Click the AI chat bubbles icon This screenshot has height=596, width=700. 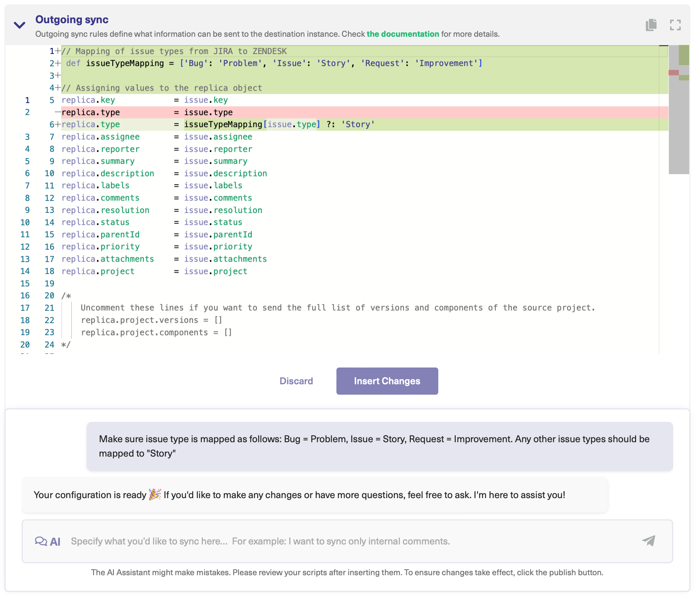(42, 541)
